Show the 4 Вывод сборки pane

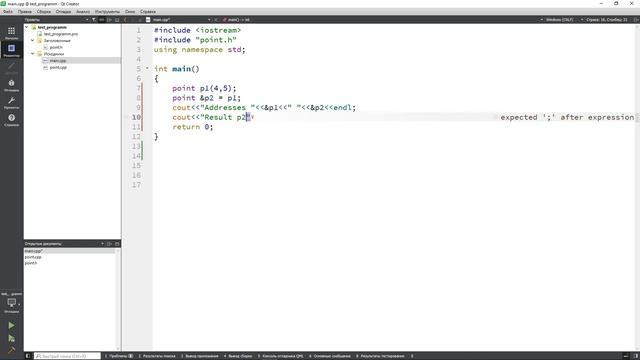238,356
